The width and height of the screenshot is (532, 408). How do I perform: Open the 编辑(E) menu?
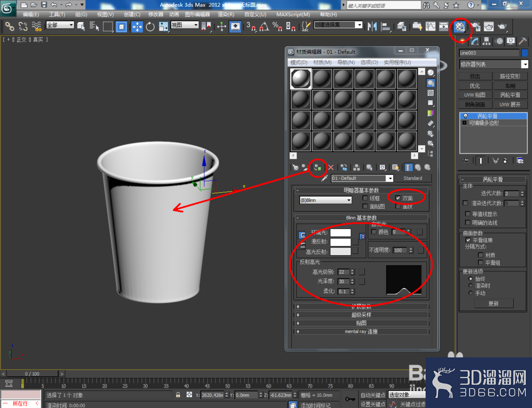click(31, 14)
